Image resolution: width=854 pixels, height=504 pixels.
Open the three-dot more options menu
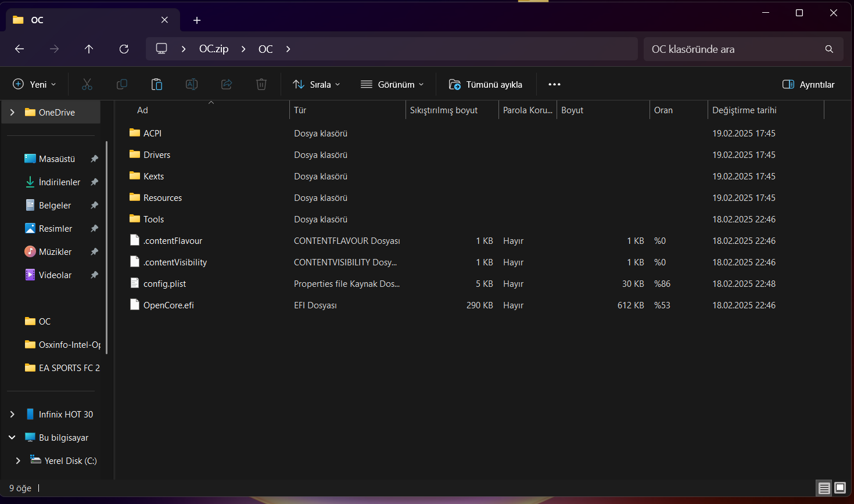tap(554, 84)
